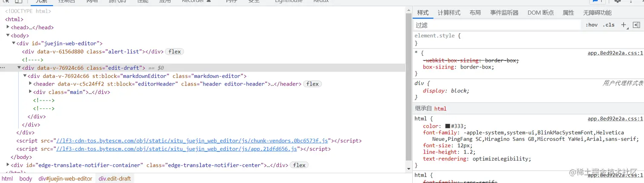
Task: Switch to the 计算样式 tab
Action: [449, 13]
